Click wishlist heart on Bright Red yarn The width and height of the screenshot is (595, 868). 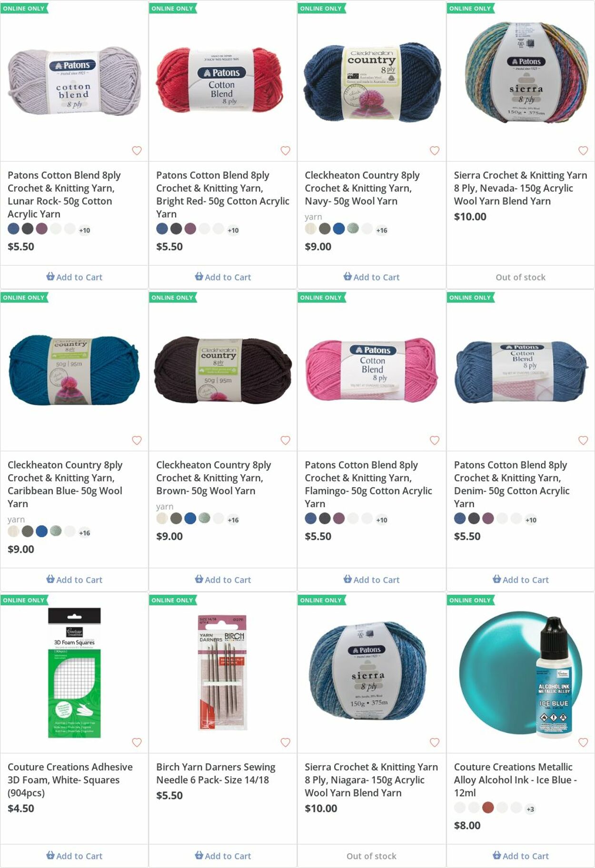(x=285, y=150)
